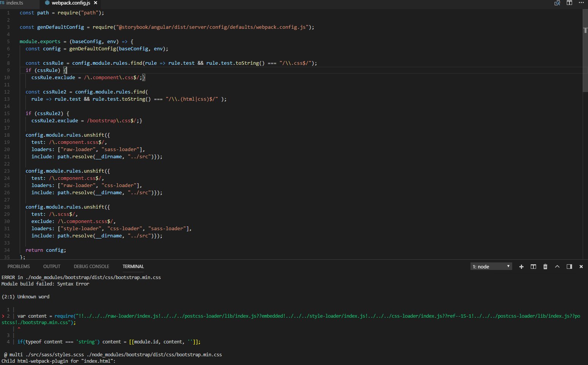Select the webpack.config.js tab
The image size is (588, 365).
pyautogui.click(x=71, y=3)
